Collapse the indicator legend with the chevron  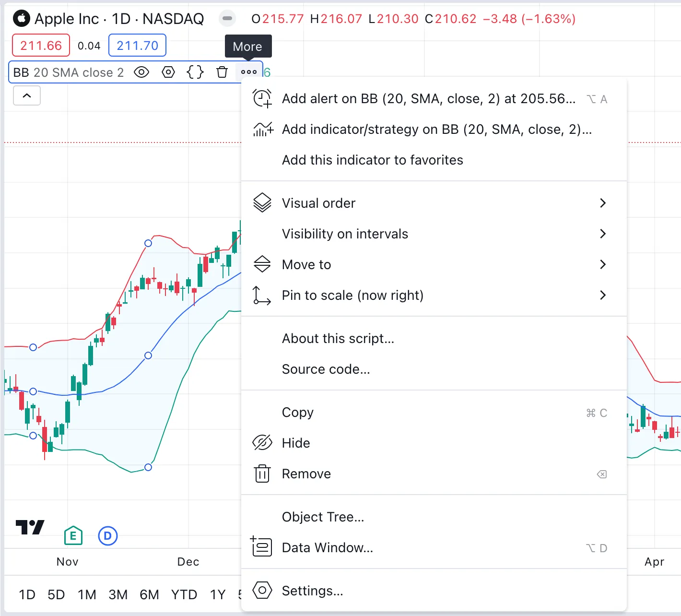pos(27,95)
